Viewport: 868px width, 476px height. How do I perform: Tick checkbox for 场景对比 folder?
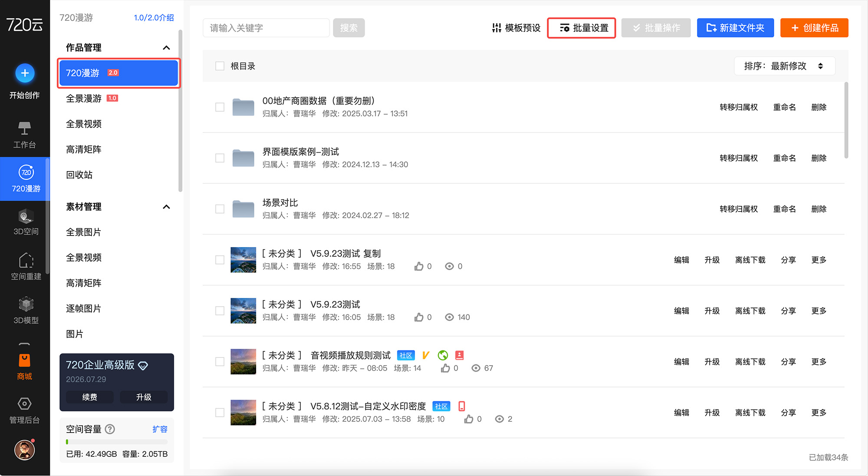click(x=220, y=209)
